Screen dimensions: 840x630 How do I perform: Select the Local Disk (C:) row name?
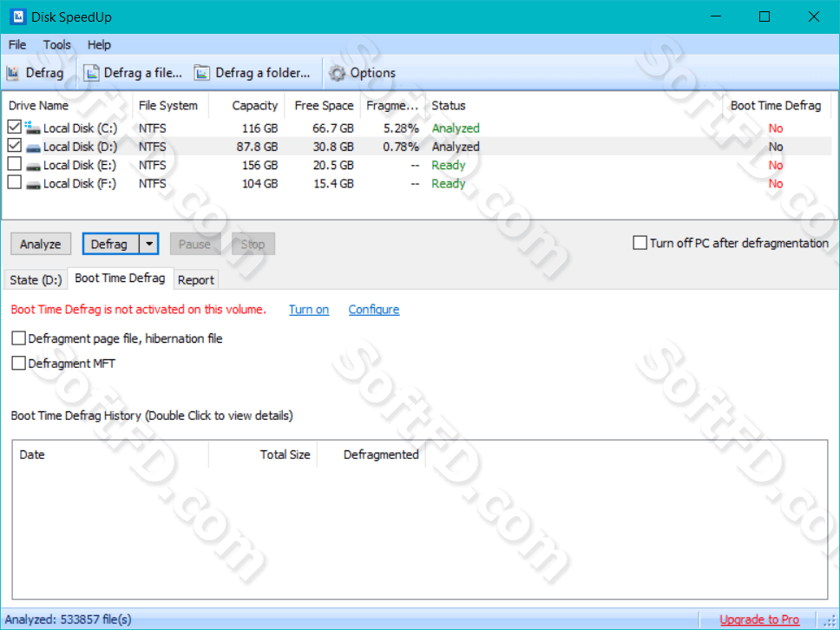coord(80,128)
